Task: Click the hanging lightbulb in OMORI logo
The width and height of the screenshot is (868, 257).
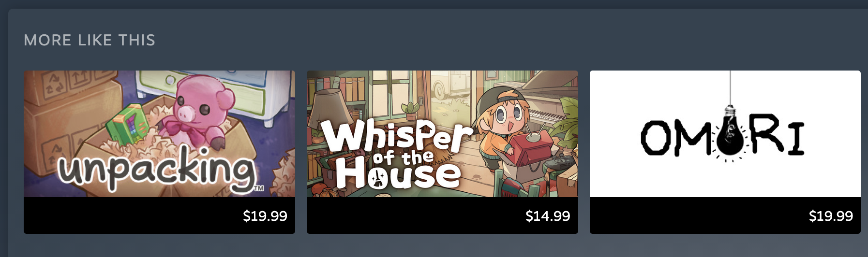Action: pyautogui.click(x=730, y=133)
